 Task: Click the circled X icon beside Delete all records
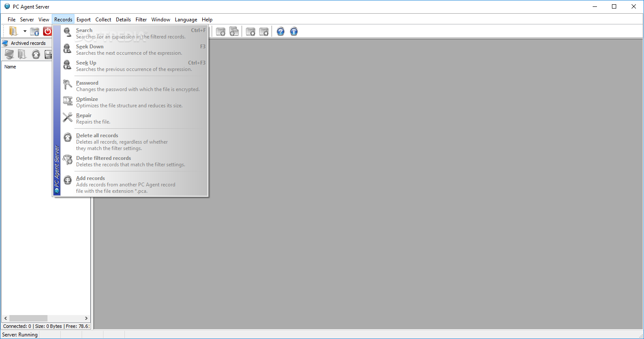pos(68,138)
